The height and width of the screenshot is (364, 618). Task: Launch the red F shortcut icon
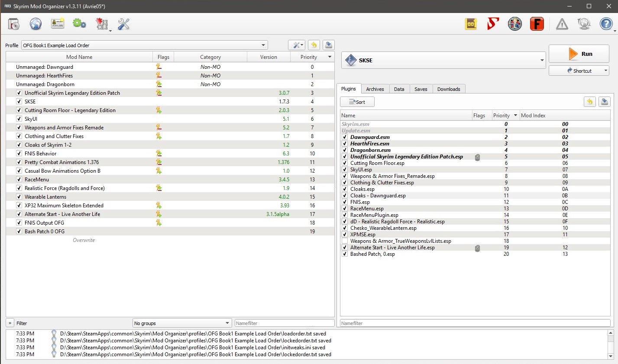pyautogui.click(x=537, y=24)
